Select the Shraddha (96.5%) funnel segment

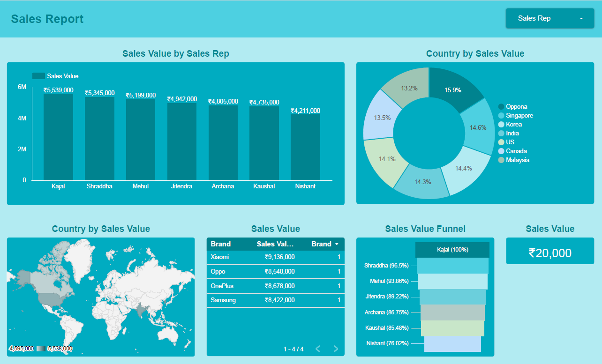pos(452,266)
